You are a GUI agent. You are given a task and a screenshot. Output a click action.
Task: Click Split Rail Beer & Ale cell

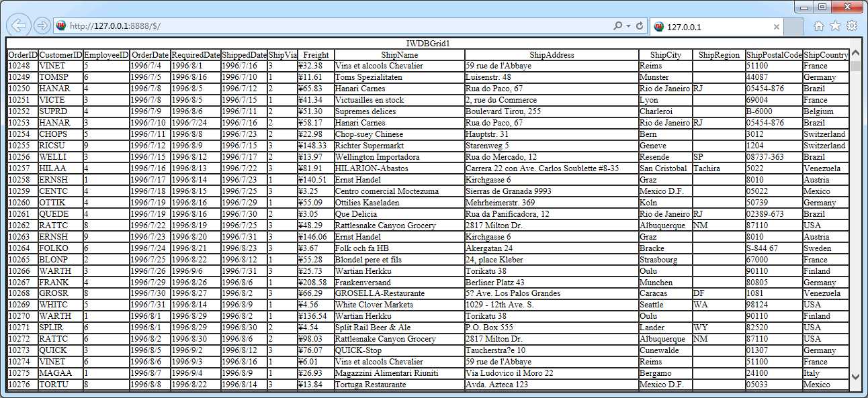click(x=399, y=328)
